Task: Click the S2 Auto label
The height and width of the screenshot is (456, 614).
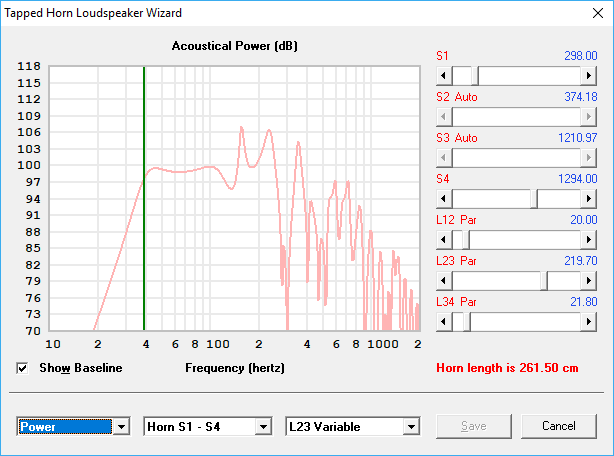Action: (x=457, y=97)
